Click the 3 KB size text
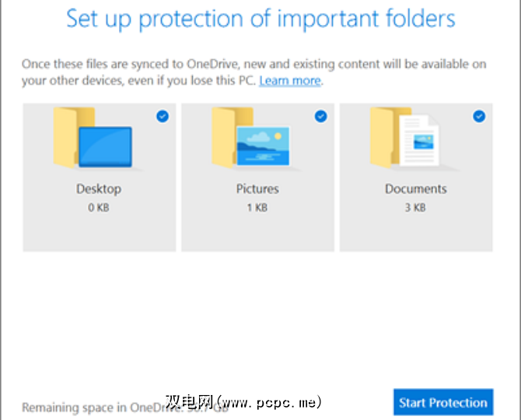 click(x=416, y=208)
